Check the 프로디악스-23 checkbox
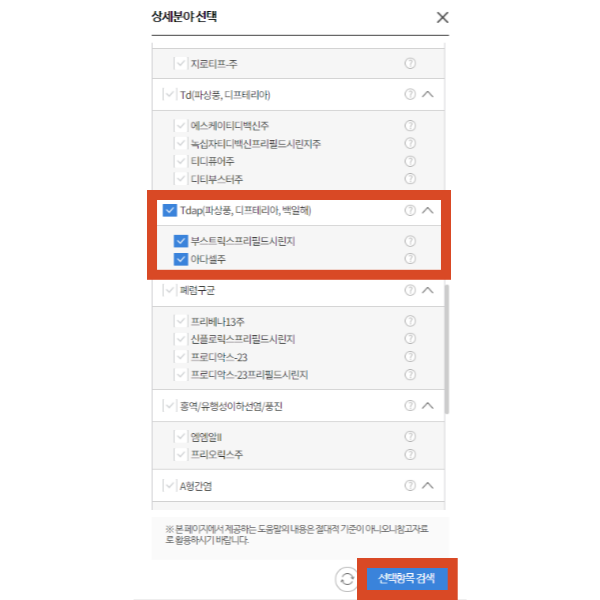The height and width of the screenshot is (600, 600). pos(181,357)
